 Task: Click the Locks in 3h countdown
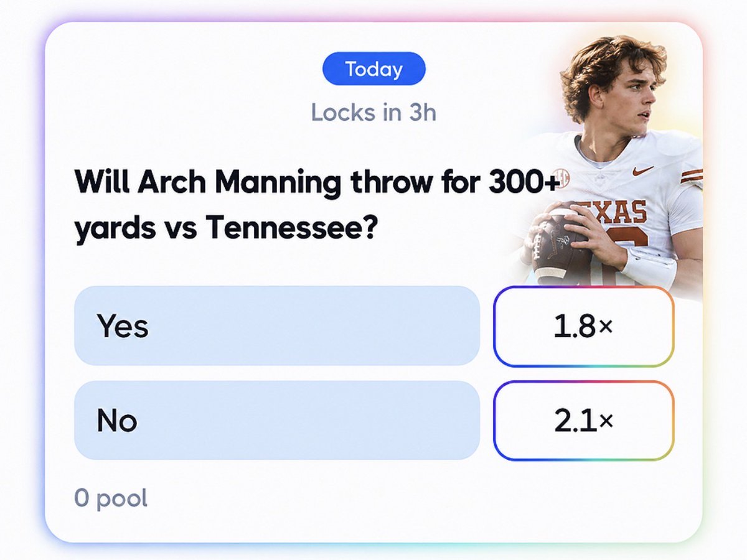374,113
